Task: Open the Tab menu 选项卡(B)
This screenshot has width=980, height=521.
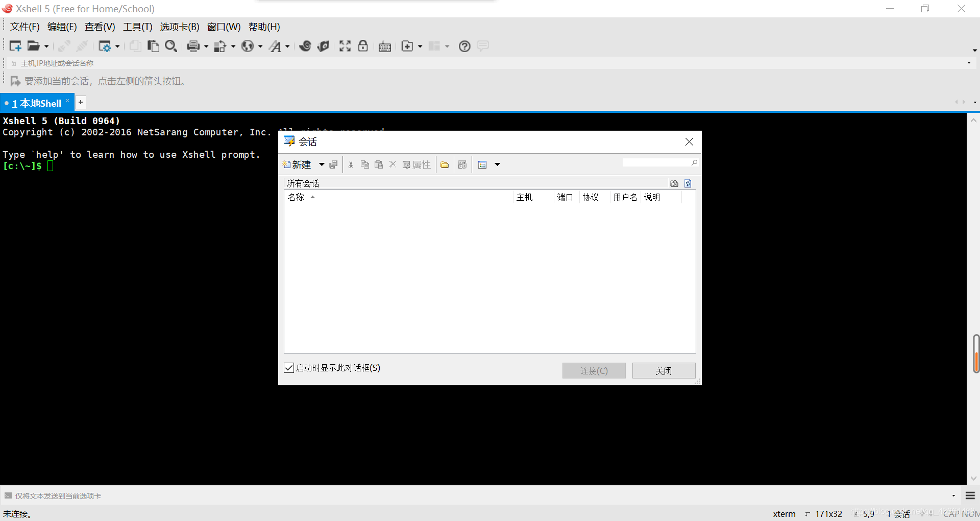Action: point(180,27)
